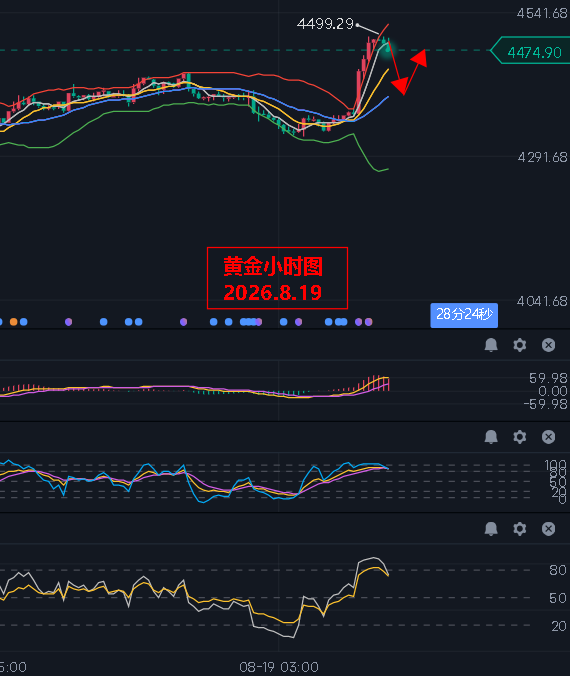Click the 4499.29 high price label
The image size is (570, 676).
tap(326, 24)
